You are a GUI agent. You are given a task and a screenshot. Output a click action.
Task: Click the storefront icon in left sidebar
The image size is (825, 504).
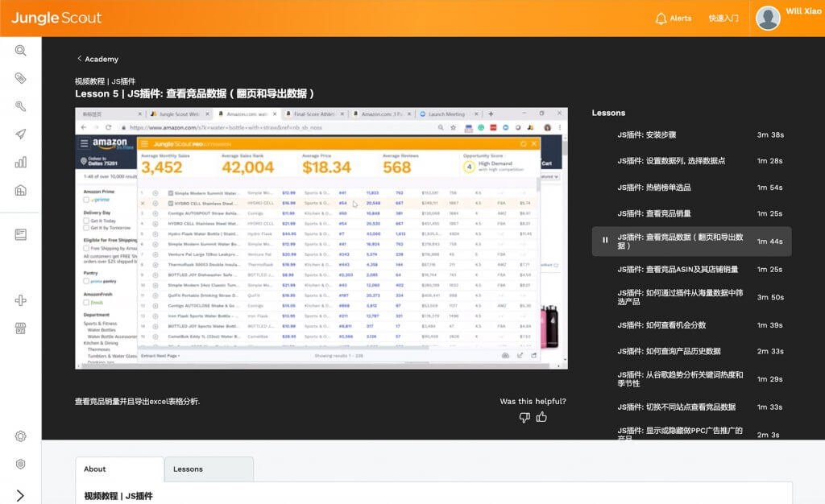20,328
